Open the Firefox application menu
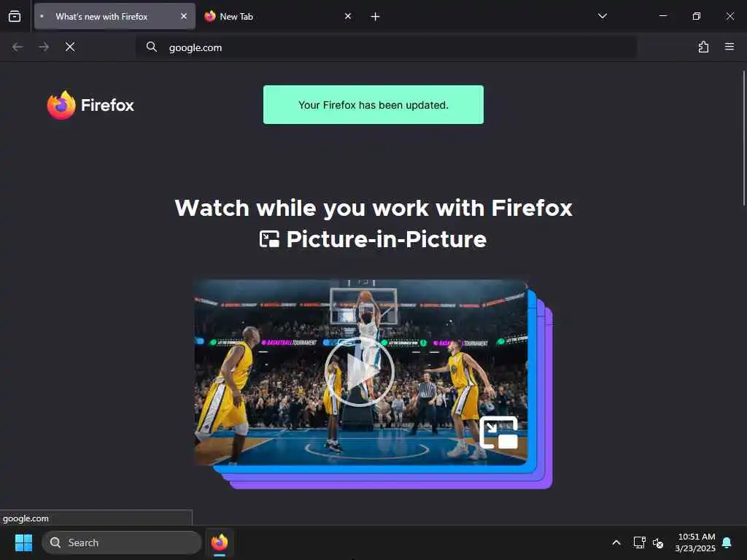This screenshot has width=747, height=560. click(729, 47)
